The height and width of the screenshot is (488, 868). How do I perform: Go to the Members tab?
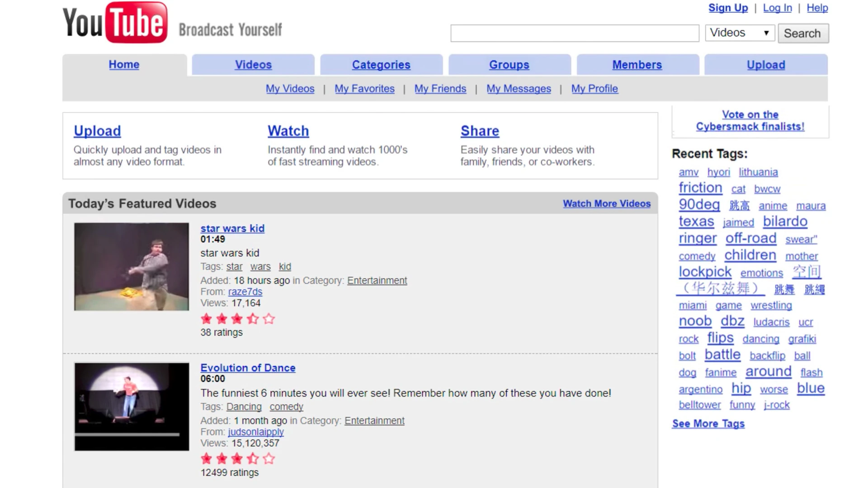(637, 65)
